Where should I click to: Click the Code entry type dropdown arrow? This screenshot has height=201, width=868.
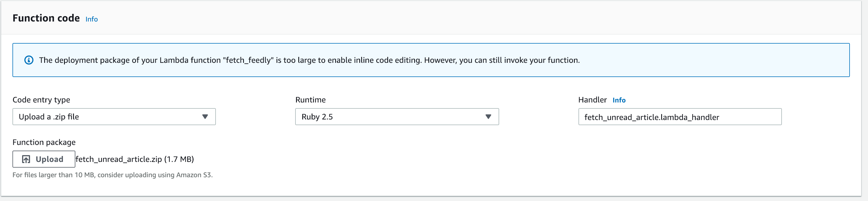click(205, 117)
